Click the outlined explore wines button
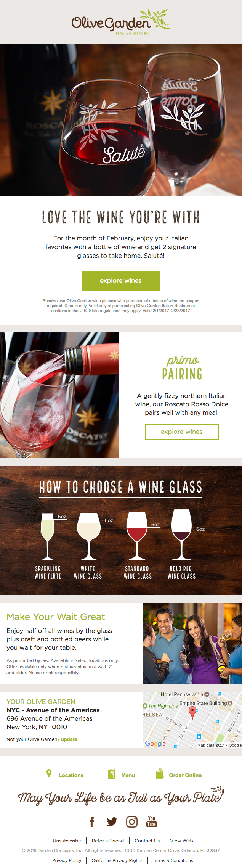Viewport: 242px width, 868px height. pyautogui.click(x=182, y=432)
